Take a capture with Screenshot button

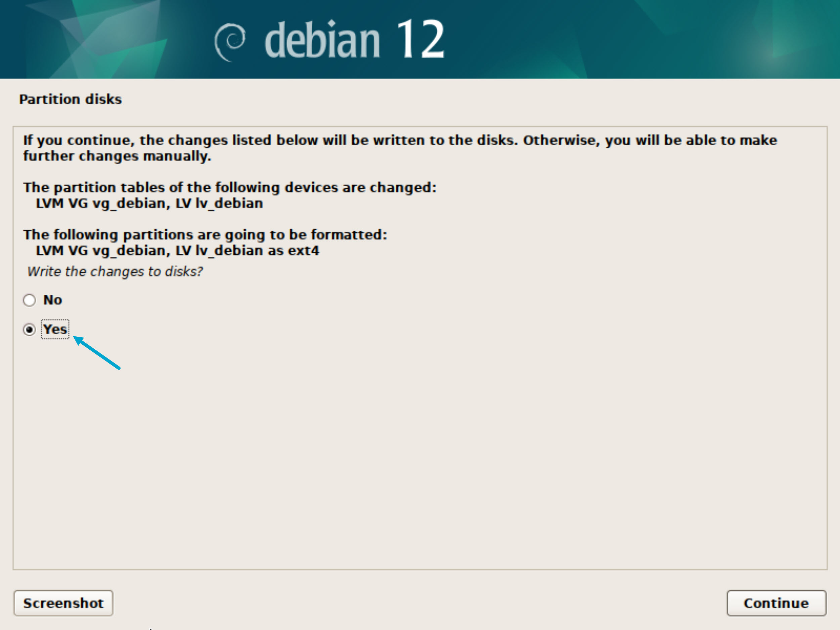(x=63, y=603)
